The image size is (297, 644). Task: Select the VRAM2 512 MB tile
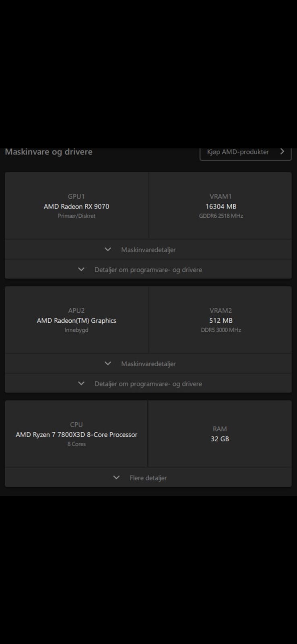click(221, 320)
